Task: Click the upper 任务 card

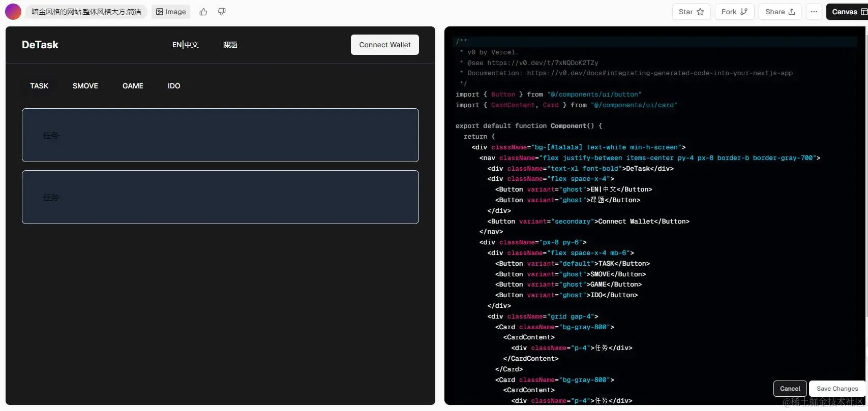Action: (220, 135)
